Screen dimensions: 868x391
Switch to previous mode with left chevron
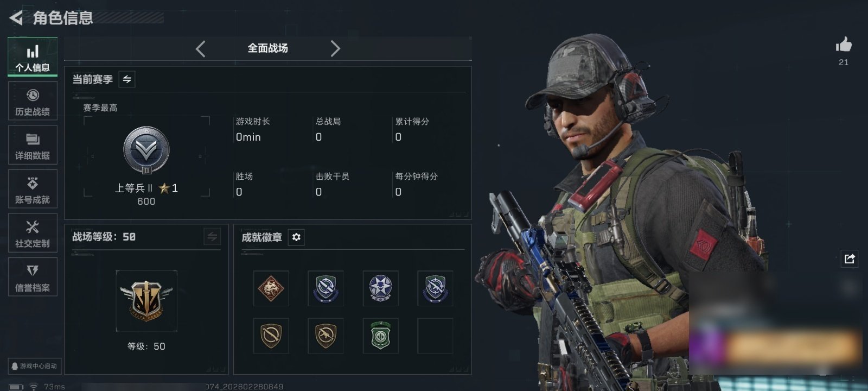pyautogui.click(x=201, y=49)
